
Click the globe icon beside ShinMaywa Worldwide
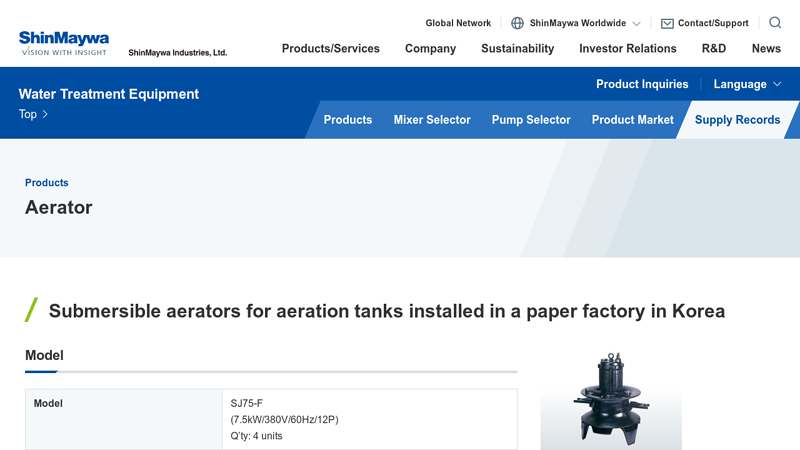[517, 23]
